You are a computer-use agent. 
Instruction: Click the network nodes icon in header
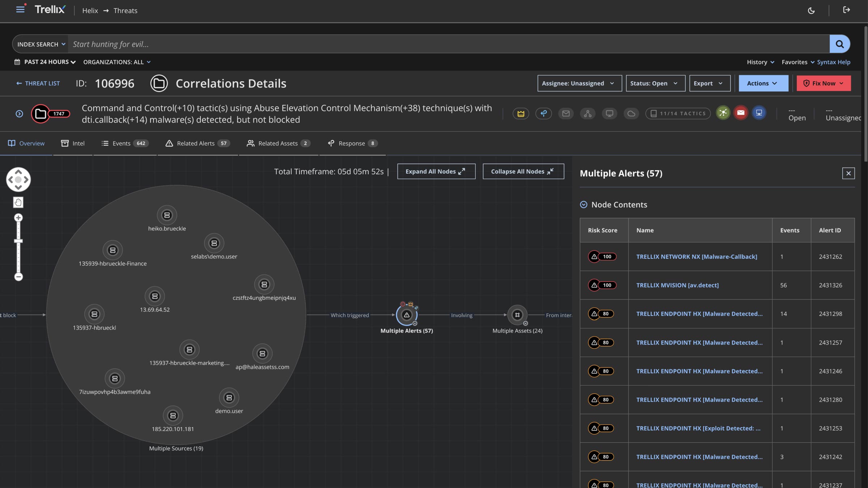588,114
